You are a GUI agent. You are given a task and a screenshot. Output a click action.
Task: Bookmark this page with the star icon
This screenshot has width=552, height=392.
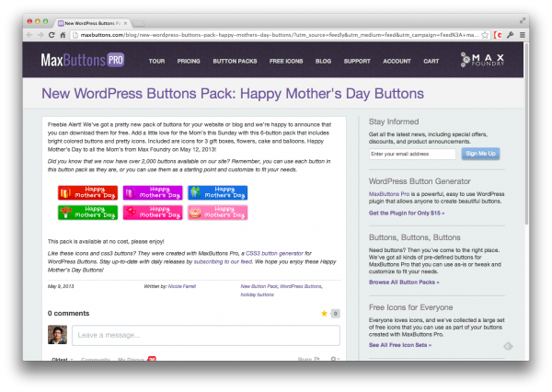(485, 35)
